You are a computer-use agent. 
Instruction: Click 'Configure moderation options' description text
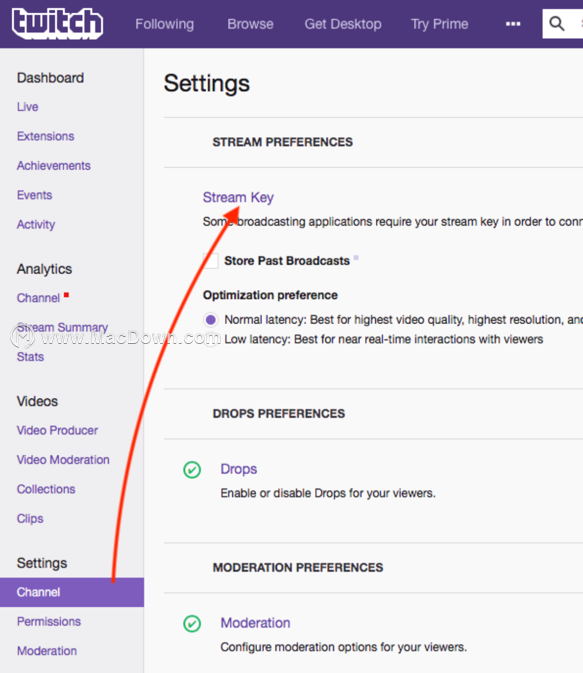point(343,647)
